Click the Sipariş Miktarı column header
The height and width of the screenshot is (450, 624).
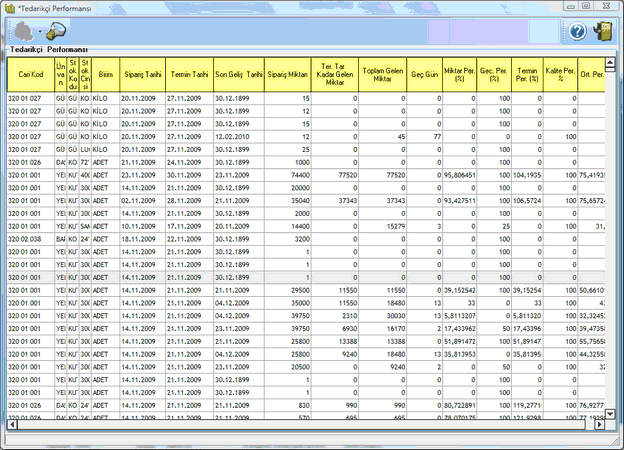(288, 74)
